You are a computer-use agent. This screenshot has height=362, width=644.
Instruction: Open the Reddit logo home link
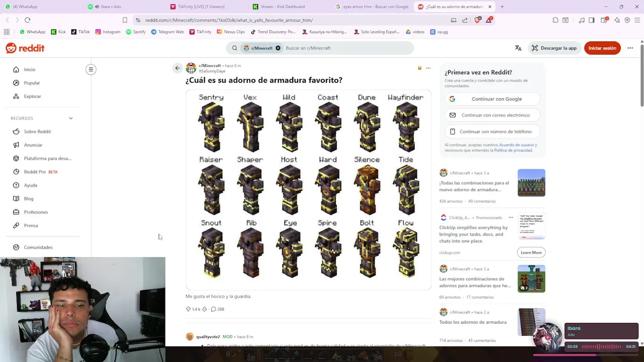coord(25,48)
